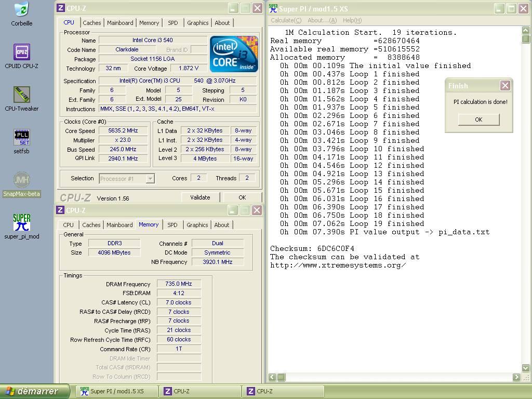Open Mainboard tab in bottom CPU-Z
The height and width of the screenshot is (399, 532).
(x=120, y=225)
